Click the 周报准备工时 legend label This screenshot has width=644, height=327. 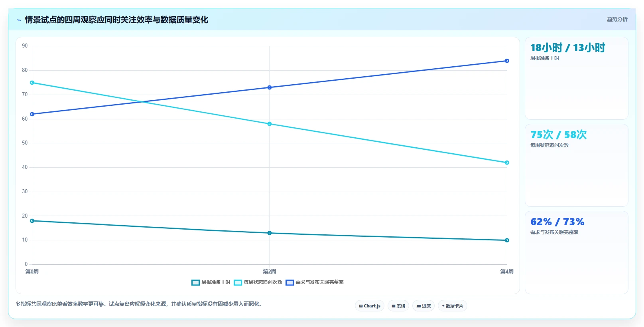click(216, 282)
